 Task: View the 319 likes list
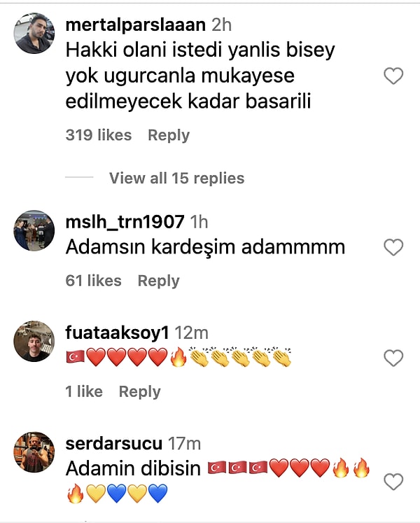tap(99, 135)
